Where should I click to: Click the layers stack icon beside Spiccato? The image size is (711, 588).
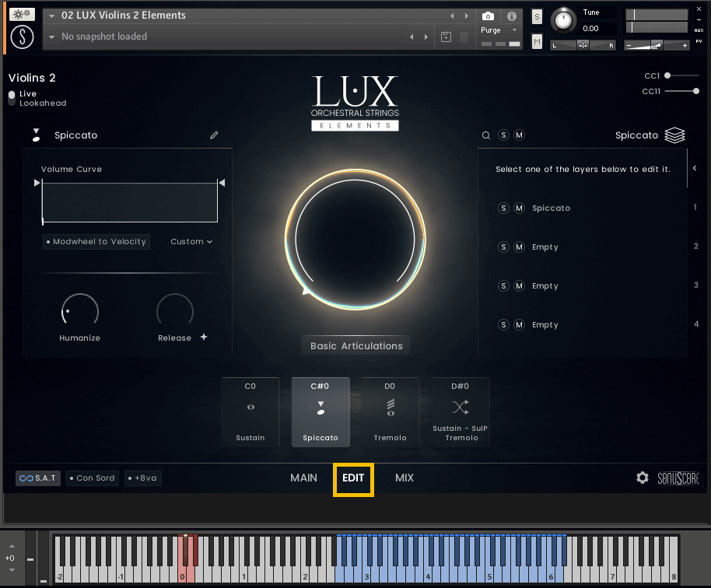point(674,135)
